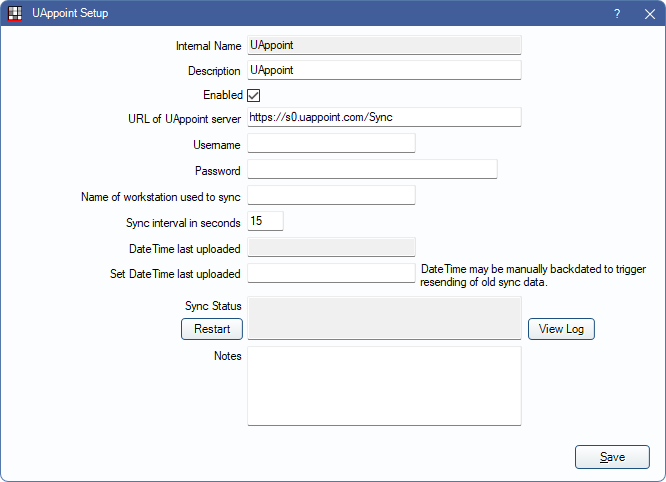Focus the Password input box
This screenshot has width=666, height=482.
coord(372,169)
